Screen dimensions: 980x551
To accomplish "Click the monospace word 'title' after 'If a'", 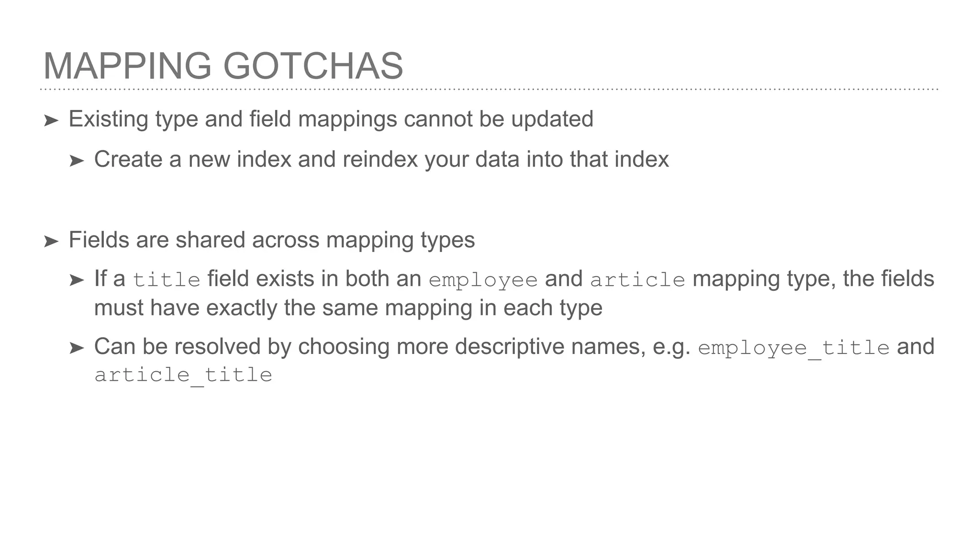I will (x=166, y=280).
